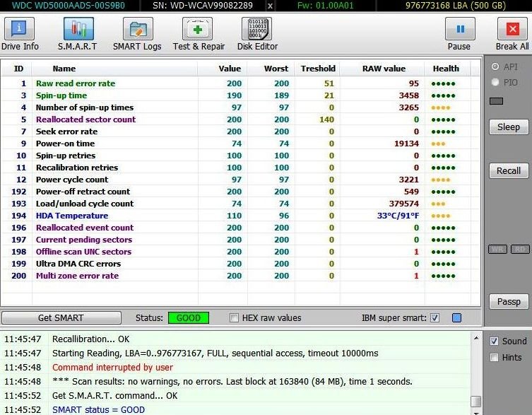Image resolution: width=532 pixels, height=415 pixels.
Task: Click 'Recallibration... OK' log entry
Action: click(x=91, y=339)
